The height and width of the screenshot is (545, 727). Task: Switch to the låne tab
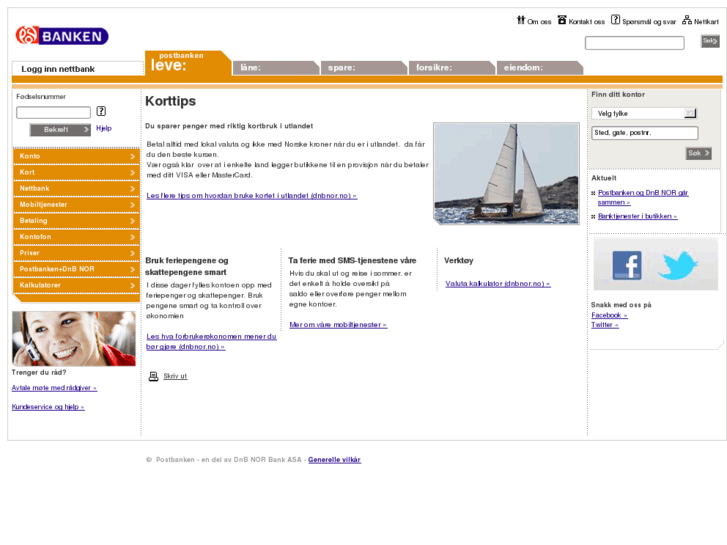(x=276, y=68)
